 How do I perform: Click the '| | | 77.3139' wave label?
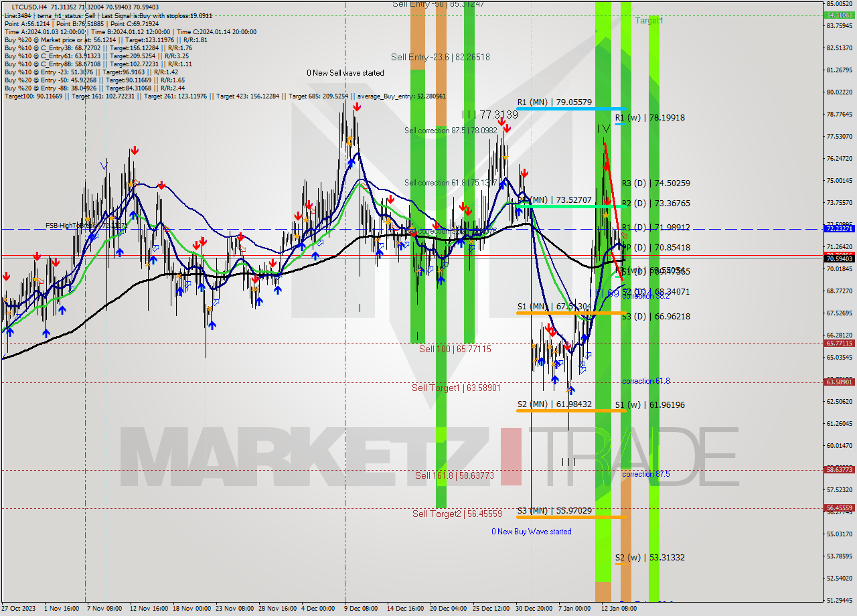pyautogui.click(x=489, y=115)
